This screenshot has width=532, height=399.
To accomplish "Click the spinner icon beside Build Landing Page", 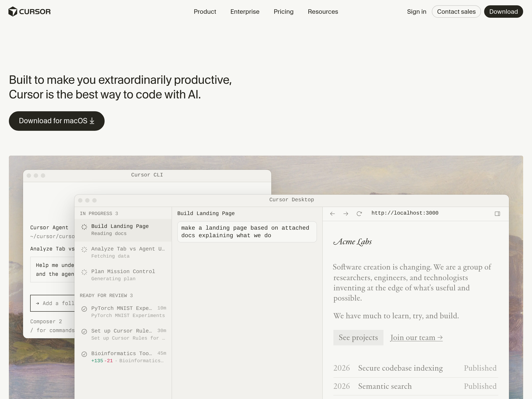I will point(84,227).
